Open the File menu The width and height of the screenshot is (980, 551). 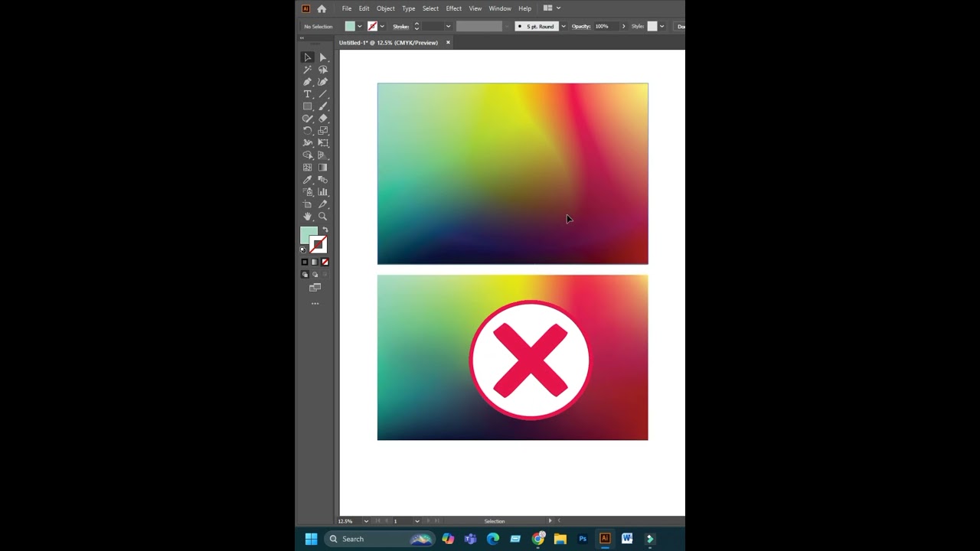(x=347, y=8)
